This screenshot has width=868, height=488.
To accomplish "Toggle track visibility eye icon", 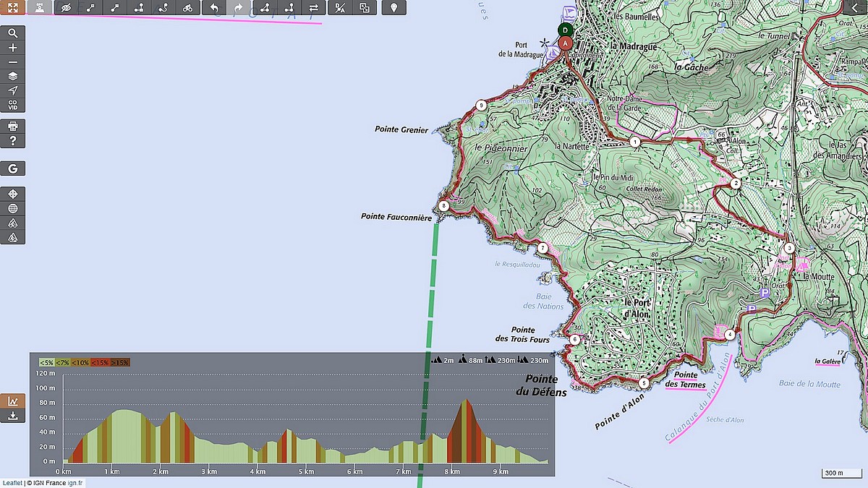I will (67, 8).
